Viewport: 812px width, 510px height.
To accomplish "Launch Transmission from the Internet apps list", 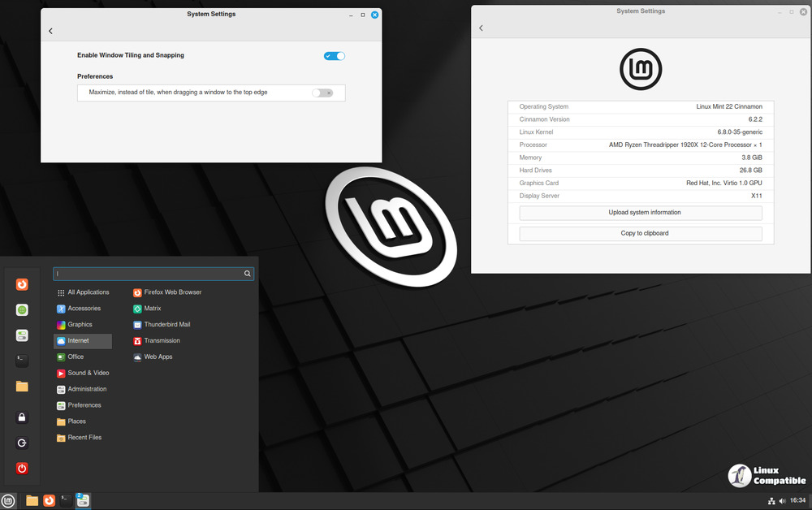I will 162,341.
